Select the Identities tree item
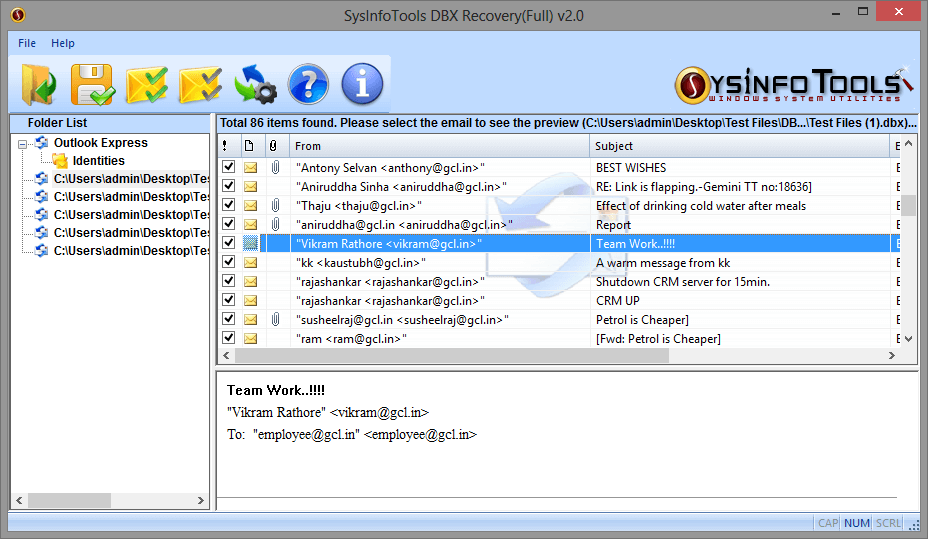The image size is (928, 539). click(x=98, y=161)
